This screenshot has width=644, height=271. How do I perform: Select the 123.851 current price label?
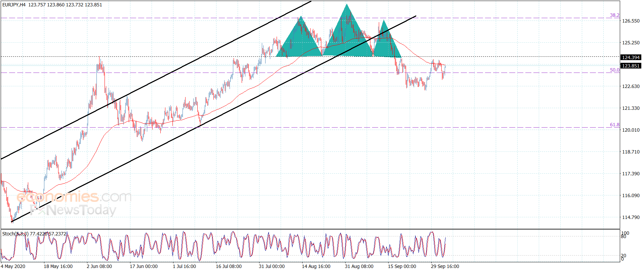631,66
